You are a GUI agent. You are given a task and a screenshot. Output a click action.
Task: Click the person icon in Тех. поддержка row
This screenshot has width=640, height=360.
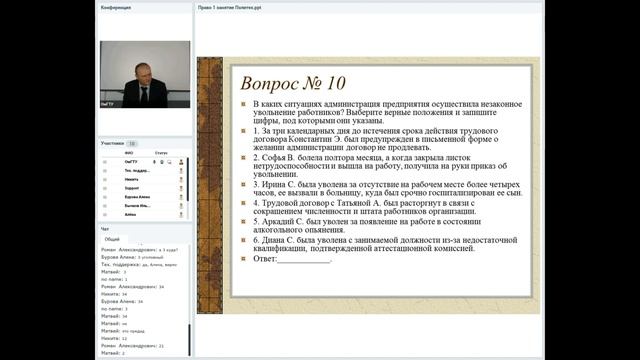tap(181, 171)
